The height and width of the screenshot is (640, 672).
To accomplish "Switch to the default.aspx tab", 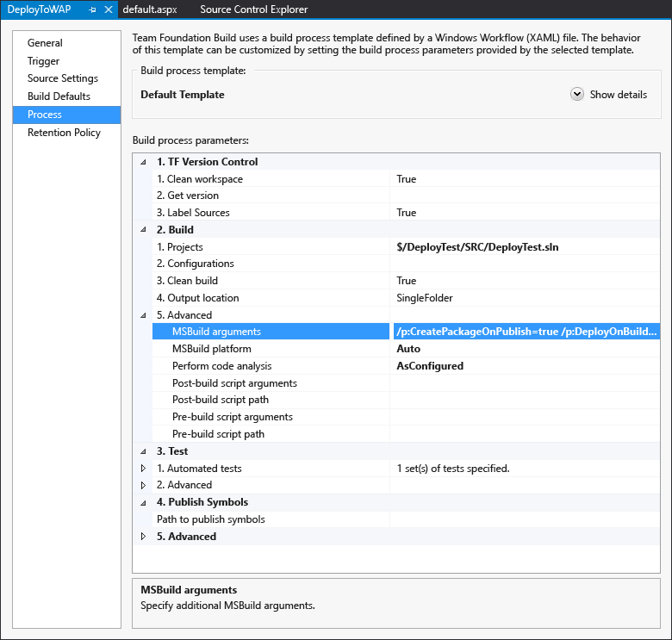I will coord(150,9).
